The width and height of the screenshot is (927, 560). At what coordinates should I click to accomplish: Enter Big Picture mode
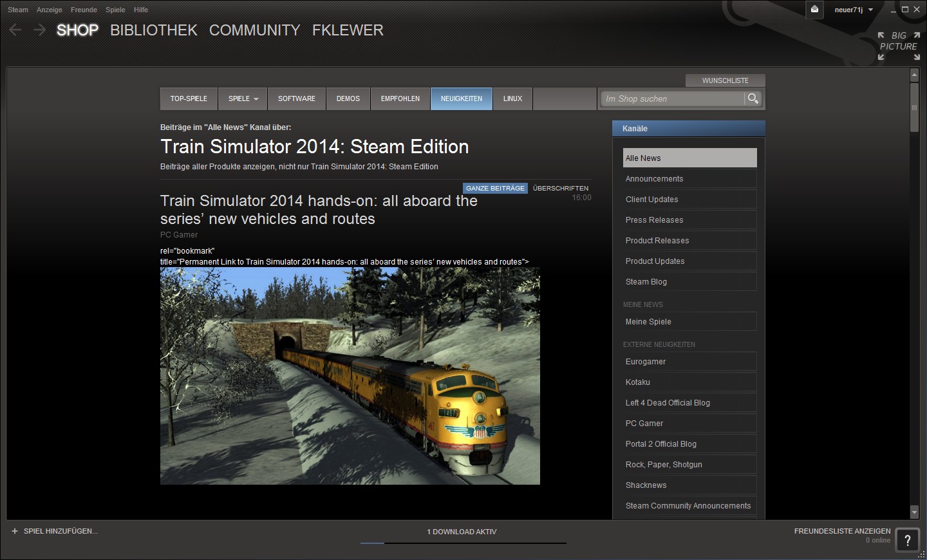899,46
